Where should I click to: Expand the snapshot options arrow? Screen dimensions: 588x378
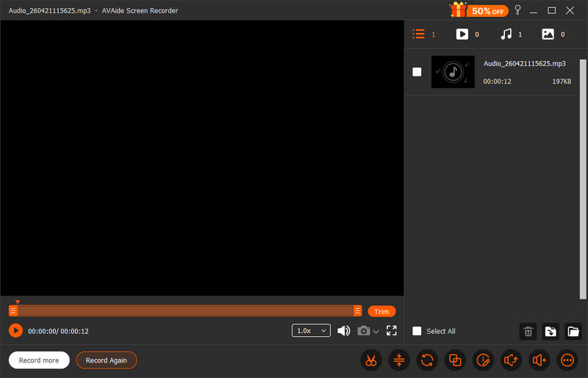pyautogui.click(x=376, y=332)
